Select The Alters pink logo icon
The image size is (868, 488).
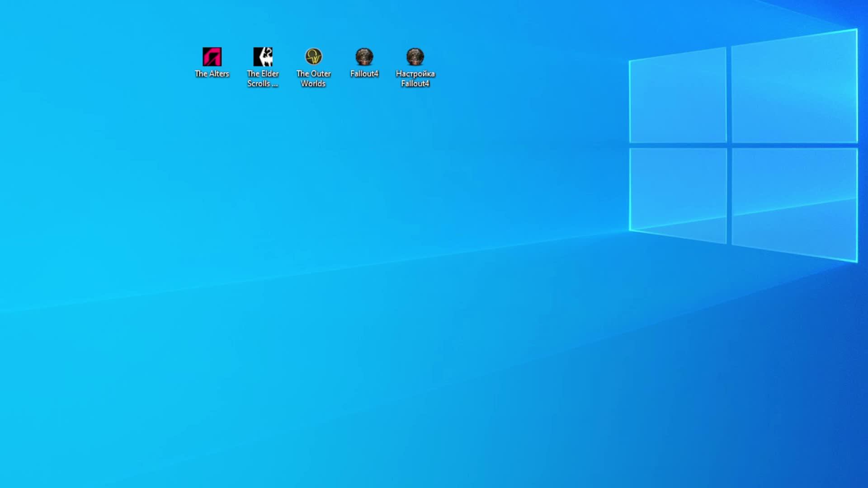[x=212, y=57]
